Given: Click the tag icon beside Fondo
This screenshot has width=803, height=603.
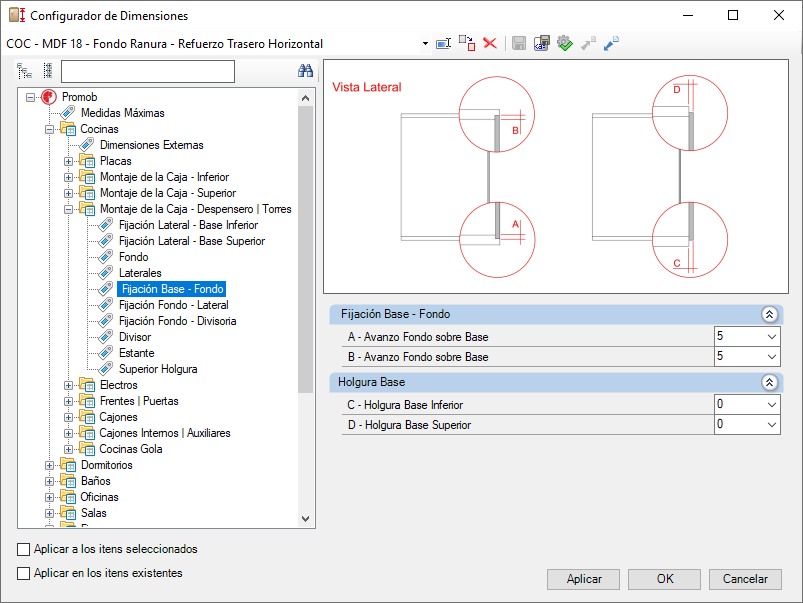Looking at the screenshot, I should point(105,257).
